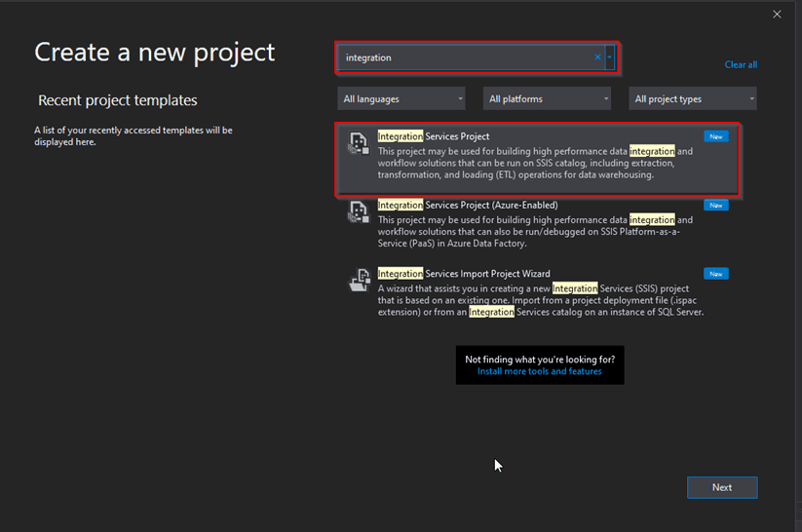Image resolution: width=802 pixels, height=532 pixels.
Task: Clear the search text with the X icon
Action: [x=597, y=57]
